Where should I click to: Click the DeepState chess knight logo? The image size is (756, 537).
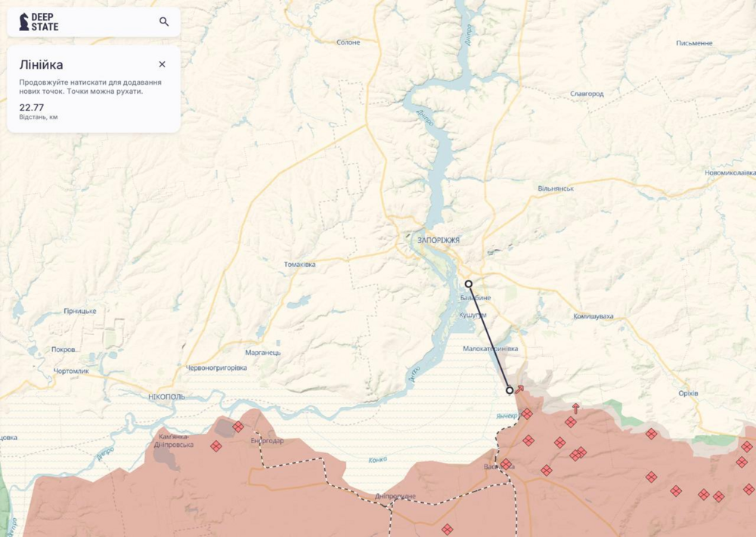tap(23, 22)
